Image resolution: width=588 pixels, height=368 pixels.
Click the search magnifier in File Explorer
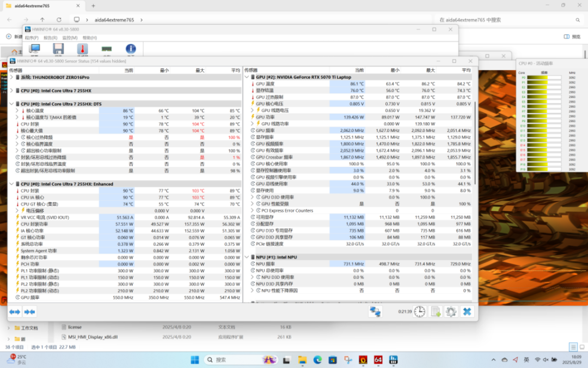click(x=578, y=20)
